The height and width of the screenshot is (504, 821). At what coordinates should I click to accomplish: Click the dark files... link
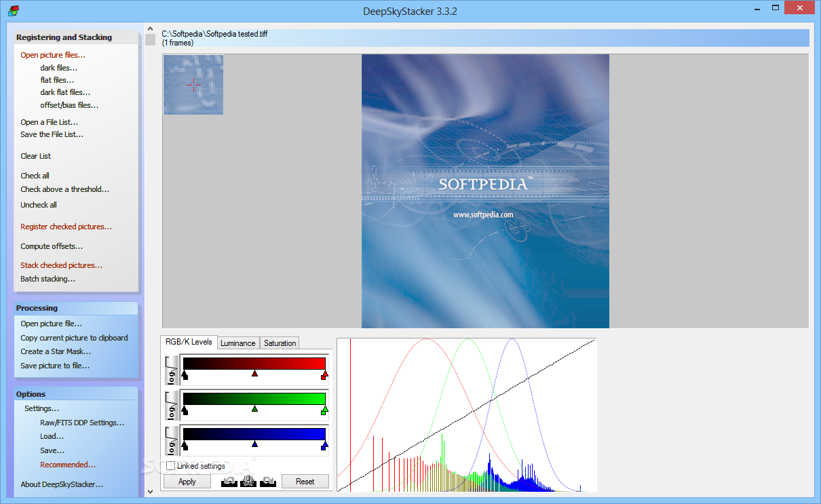(59, 68)
